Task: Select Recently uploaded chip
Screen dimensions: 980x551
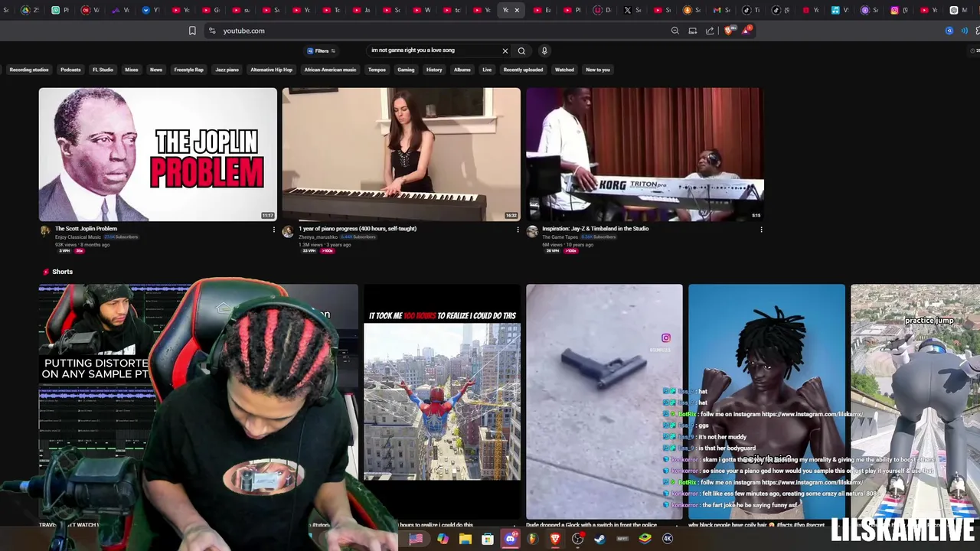Action: point(523,70)
